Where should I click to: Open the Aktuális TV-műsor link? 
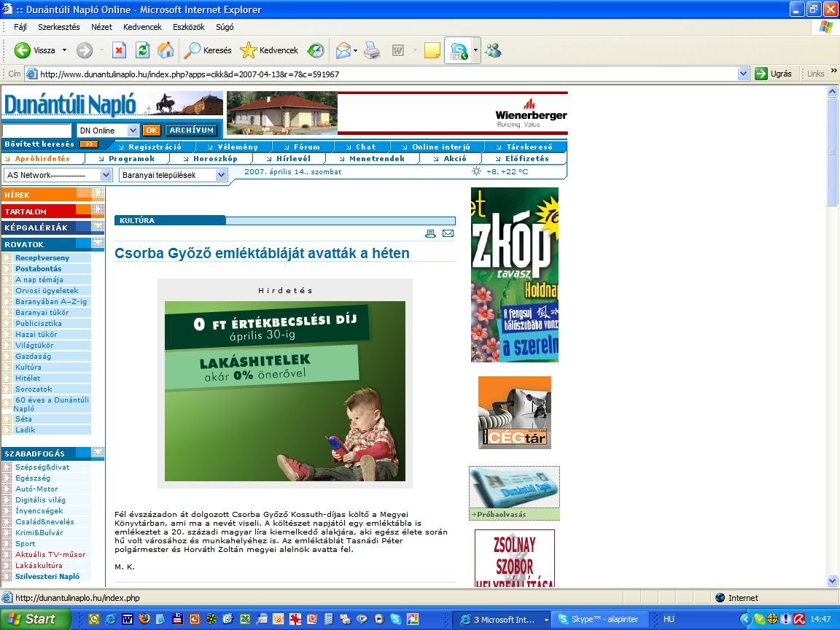(x=50, y=554)
